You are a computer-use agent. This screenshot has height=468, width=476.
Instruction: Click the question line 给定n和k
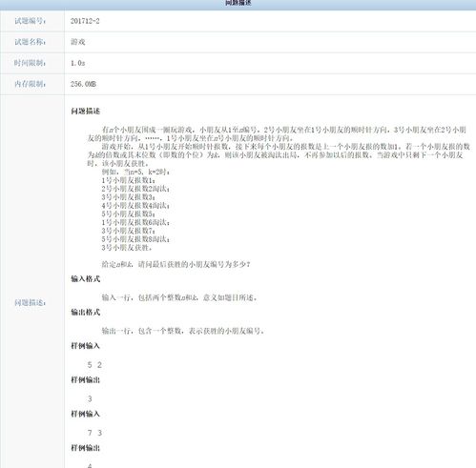coord(176,264)
